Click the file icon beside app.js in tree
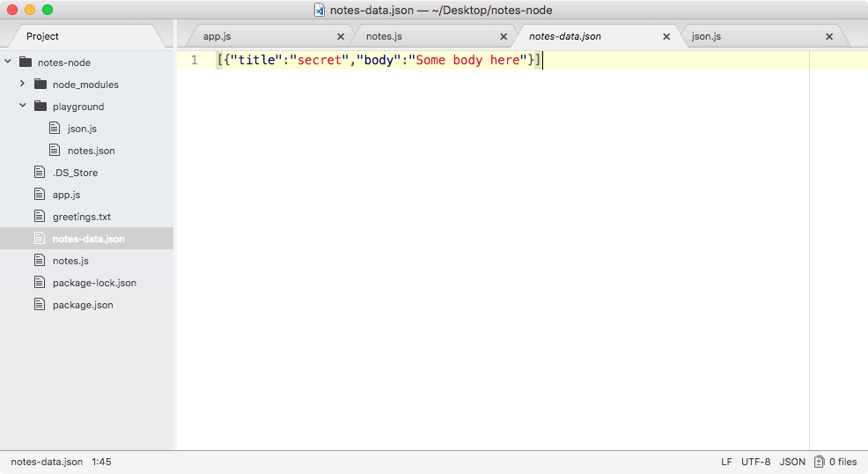 (40, 194)
